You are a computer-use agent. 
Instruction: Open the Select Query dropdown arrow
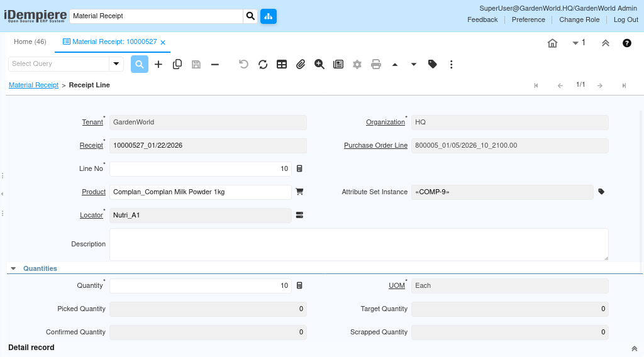pos(116,63)
